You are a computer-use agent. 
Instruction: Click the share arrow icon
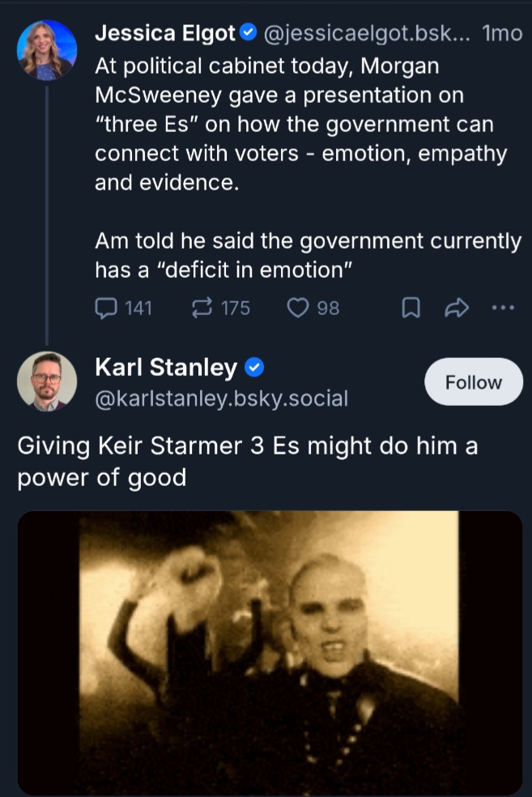pos(458,308)
